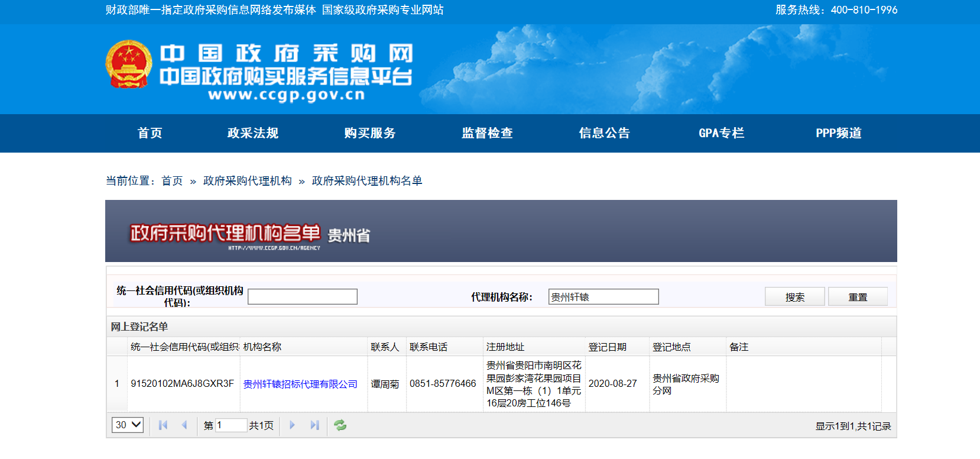Select 购买服务 in the navigation bar
The height and width of the screenshot is (459, 980).
click(x=370, y=133)
